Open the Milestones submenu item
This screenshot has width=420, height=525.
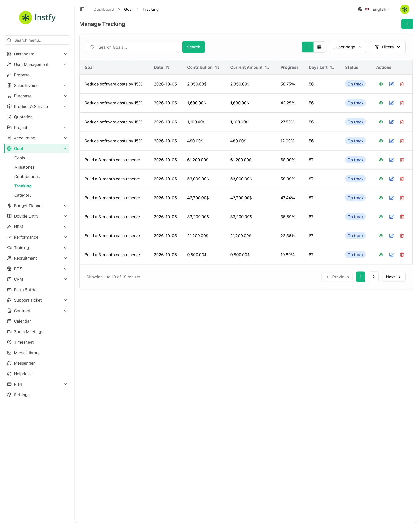(24, 167)
